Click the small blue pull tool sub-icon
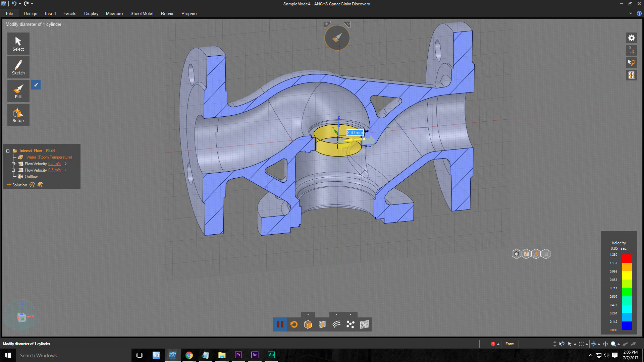 36,85
